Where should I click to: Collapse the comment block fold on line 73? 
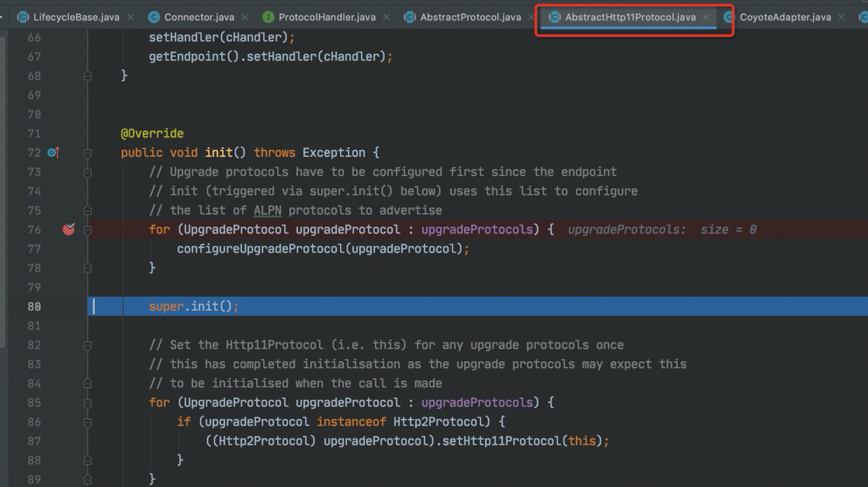point(88,172)
